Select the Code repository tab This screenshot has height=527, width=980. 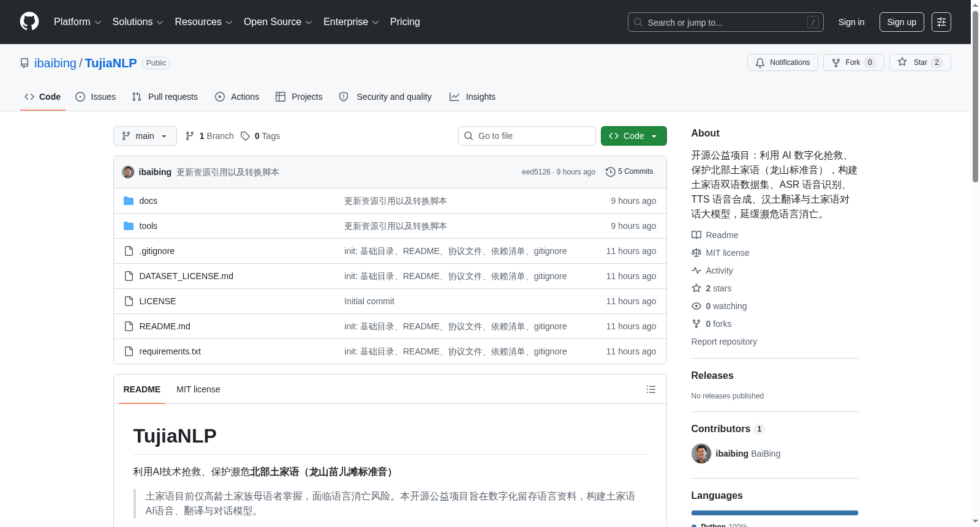pyautogui.click(x=43, y=97)
